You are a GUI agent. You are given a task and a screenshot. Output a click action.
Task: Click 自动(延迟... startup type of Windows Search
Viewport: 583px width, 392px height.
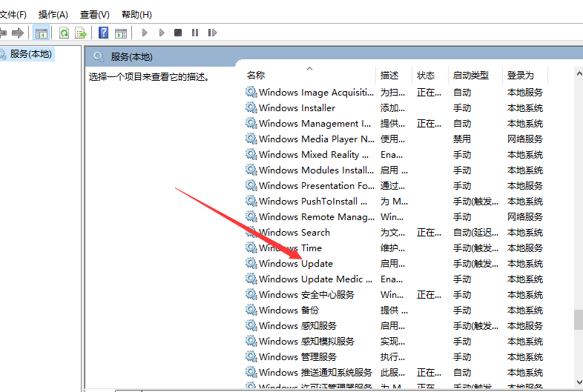point(475,233)
